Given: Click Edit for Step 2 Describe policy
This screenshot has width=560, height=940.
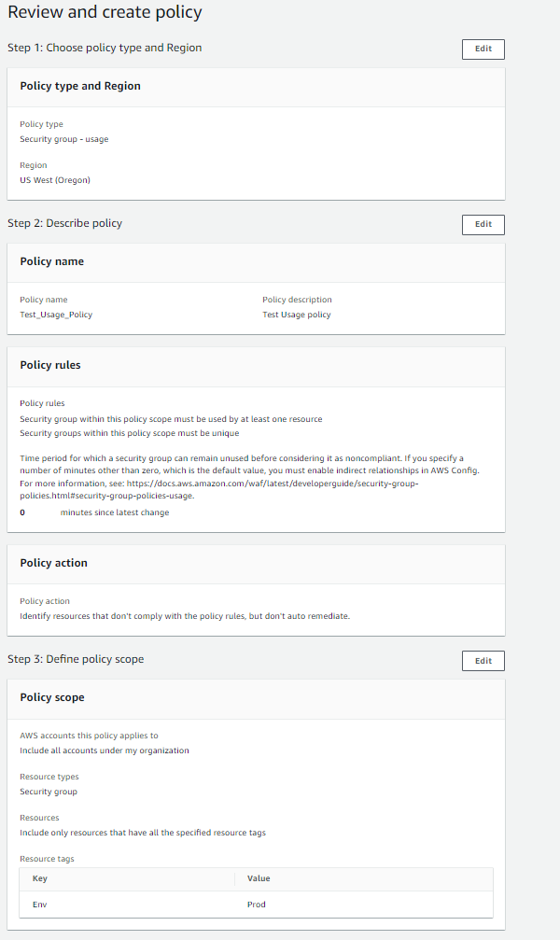Looking at the screenshot, I should click(483, 224).
